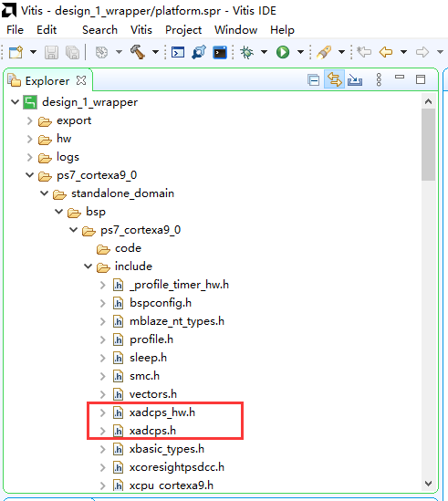
Task: Open the Build hammer dropdown arrow
Action: pyautogui.click(x=156, y=52)
